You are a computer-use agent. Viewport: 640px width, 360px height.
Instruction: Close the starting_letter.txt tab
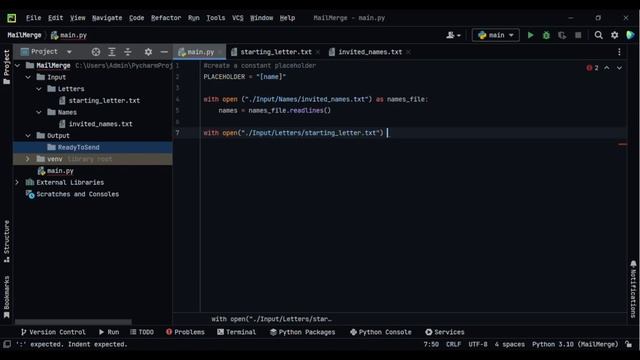[318, 52]
